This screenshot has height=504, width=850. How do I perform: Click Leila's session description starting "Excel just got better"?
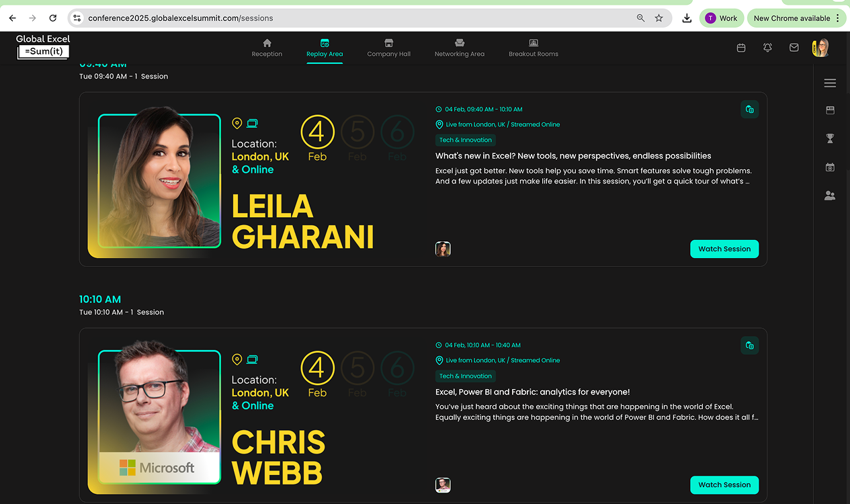(593, 175)
